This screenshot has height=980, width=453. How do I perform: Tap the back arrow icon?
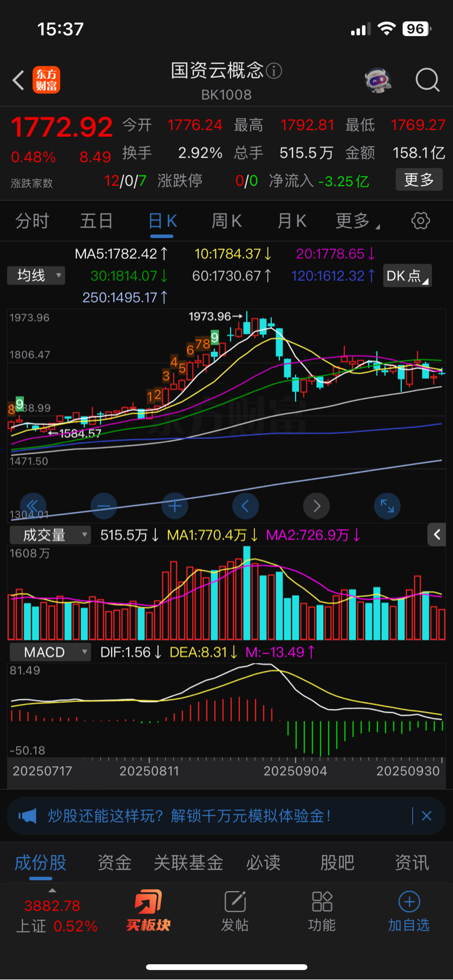18,80
